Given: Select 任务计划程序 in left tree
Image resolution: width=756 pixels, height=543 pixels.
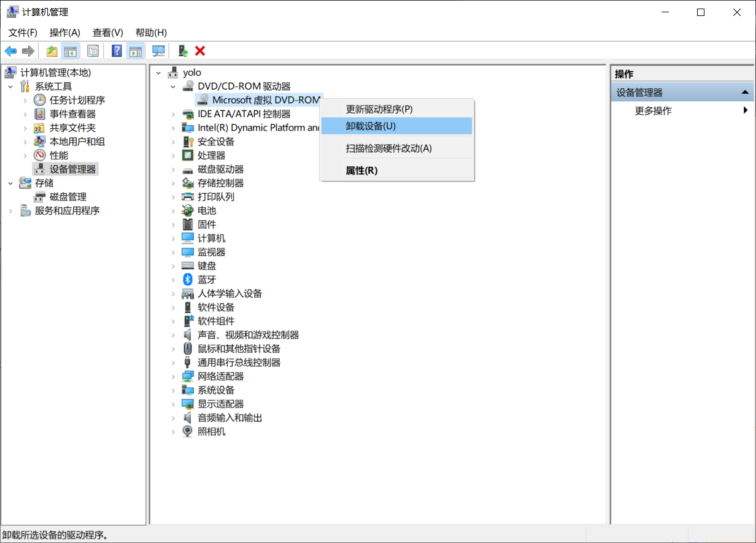Looking at the screenshot, I should pyautogui.click(x=77, y=100).
